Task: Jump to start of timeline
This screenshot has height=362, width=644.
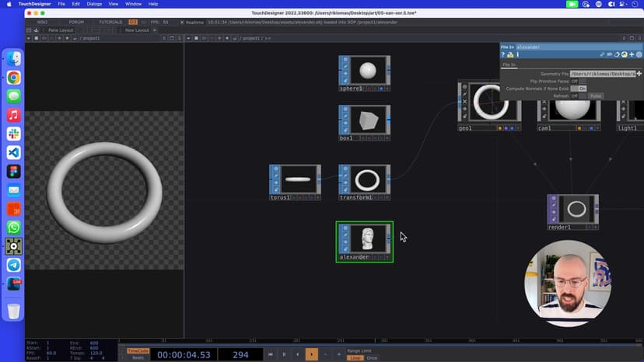Action: (x=270, y=354)
